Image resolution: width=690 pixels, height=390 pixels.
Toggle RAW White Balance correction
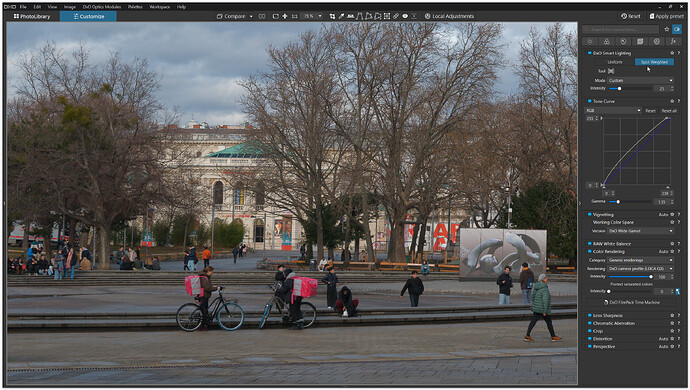click(x=590, y=244)
